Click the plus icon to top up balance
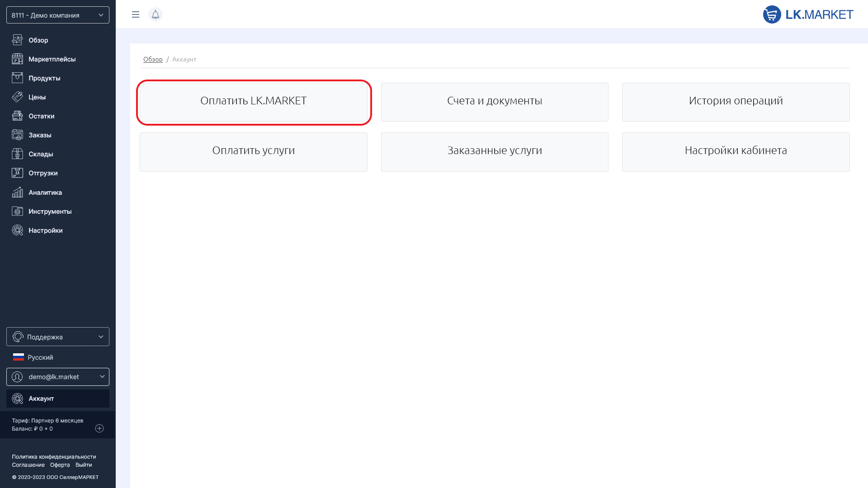 coord(99,428)
